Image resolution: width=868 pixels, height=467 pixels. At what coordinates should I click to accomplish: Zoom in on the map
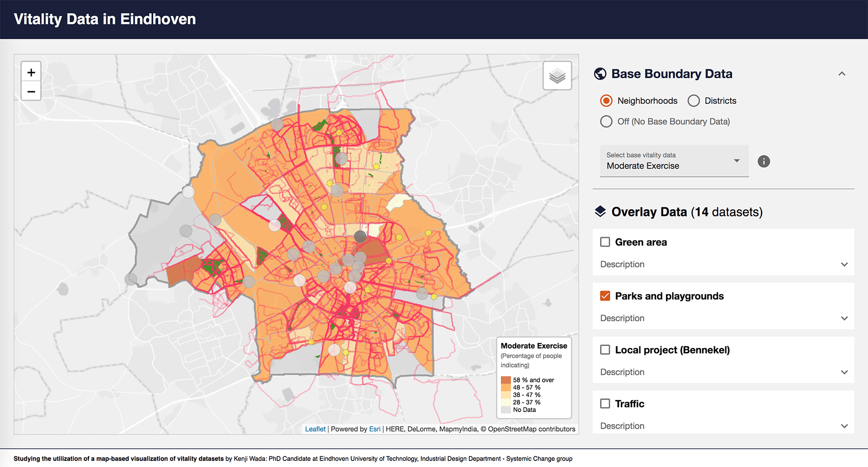coord(31,72)
